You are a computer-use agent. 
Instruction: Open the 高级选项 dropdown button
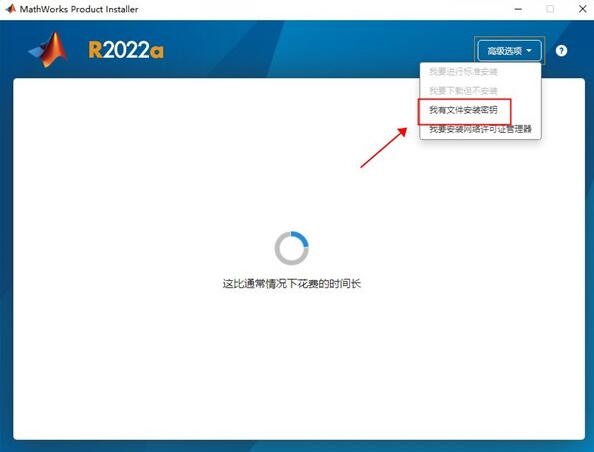coord(510,51)
